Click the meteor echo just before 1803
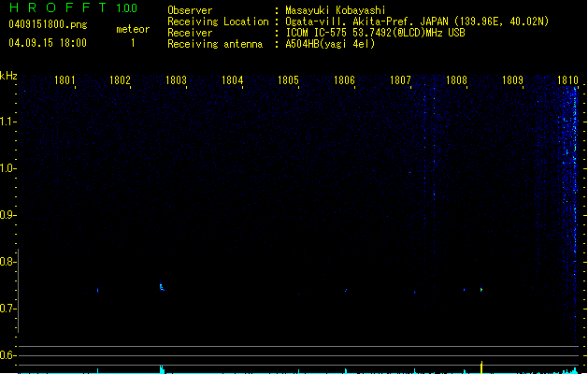588x374 pixels. (x=162, y=287)
